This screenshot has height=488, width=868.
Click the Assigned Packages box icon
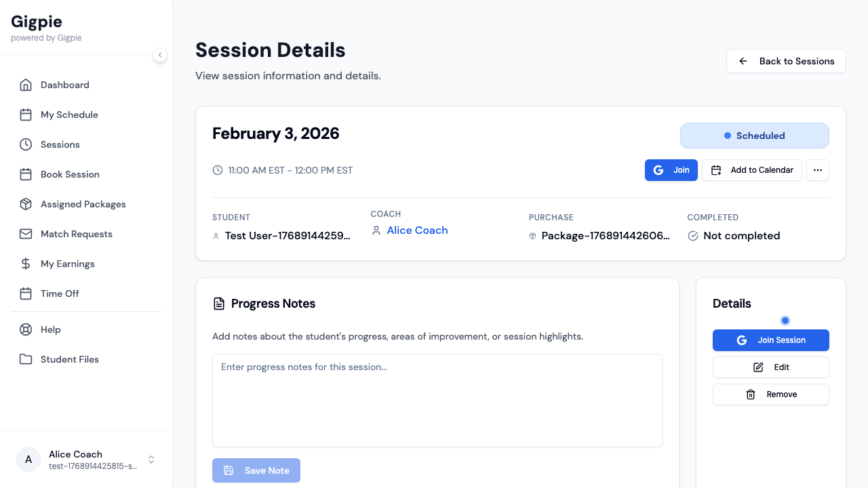point(26,204)
